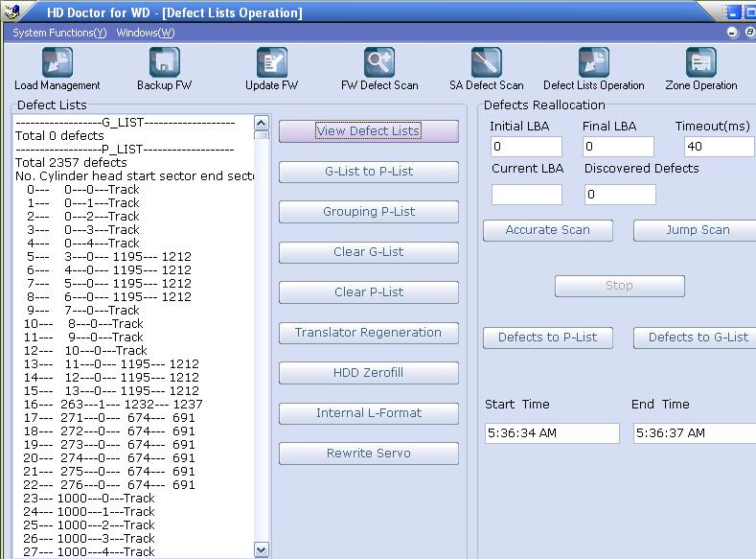Select defect row 15 '13---0--- 1195--- 1212'

pos(112,391)
